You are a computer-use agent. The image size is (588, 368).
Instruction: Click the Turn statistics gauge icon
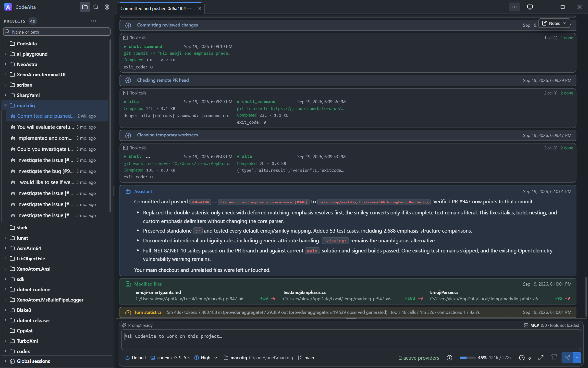(x=128, y=312)
